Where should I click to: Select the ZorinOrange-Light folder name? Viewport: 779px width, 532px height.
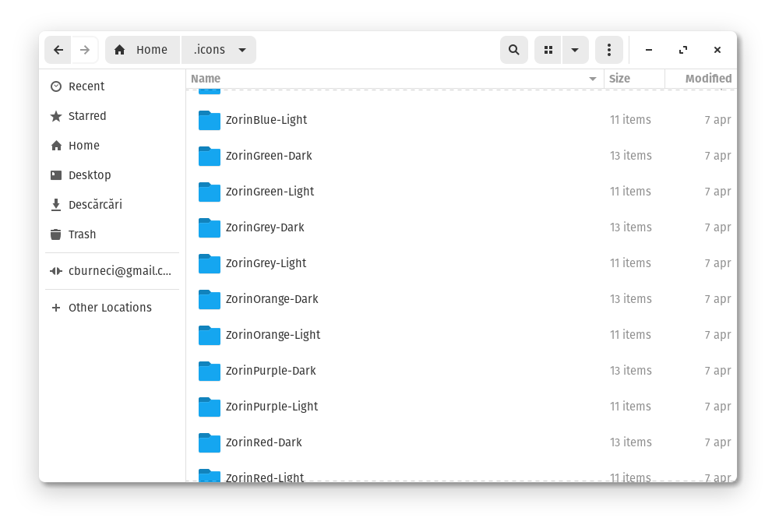[x=273, y=335]
